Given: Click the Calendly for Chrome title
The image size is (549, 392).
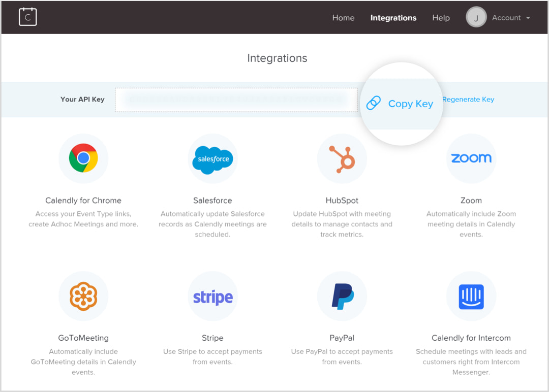Looking at the screenshot, I should [83, 201].
